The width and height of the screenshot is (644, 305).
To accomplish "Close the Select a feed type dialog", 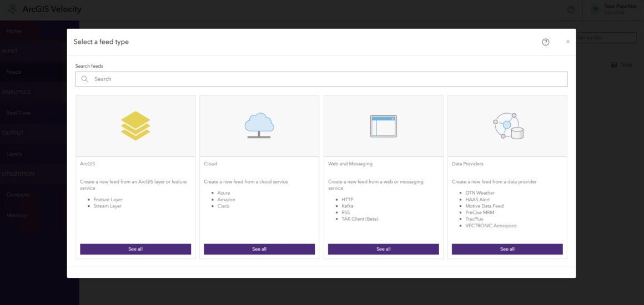I will (567, 42).
